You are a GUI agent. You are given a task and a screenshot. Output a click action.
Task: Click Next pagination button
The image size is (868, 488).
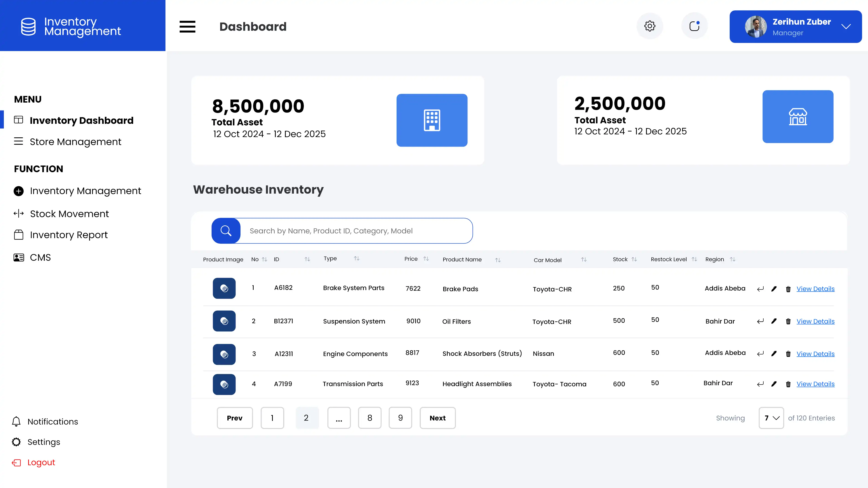click(437, 418)
